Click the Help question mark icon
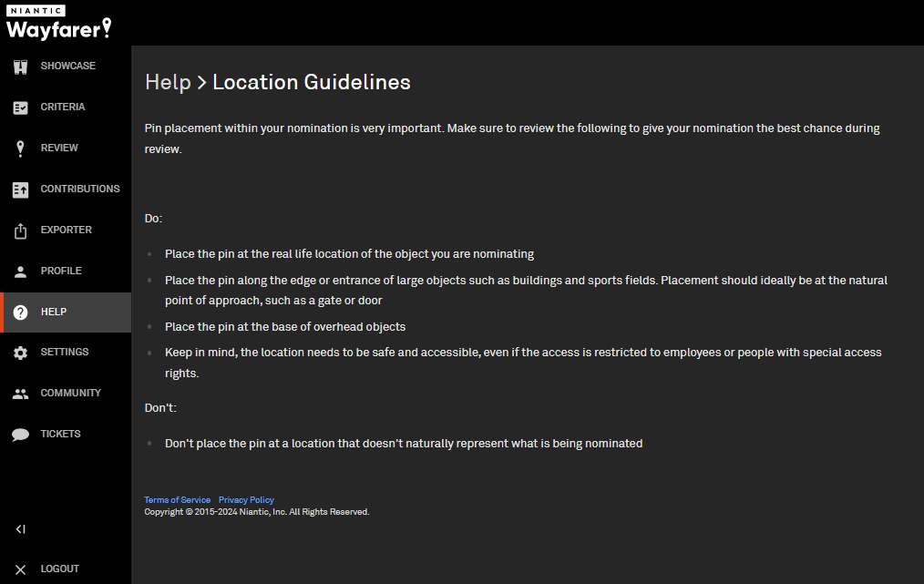Viewport: 924px width, 584px height. [21, 312]
